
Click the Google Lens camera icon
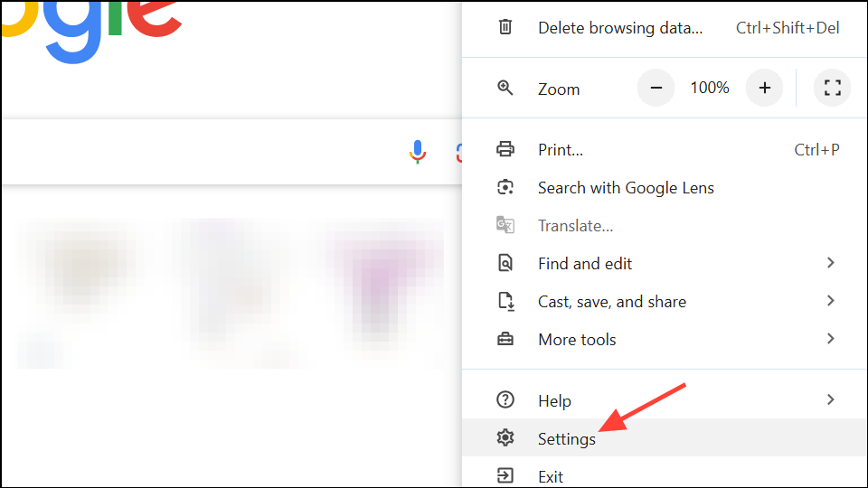point(505,187)
